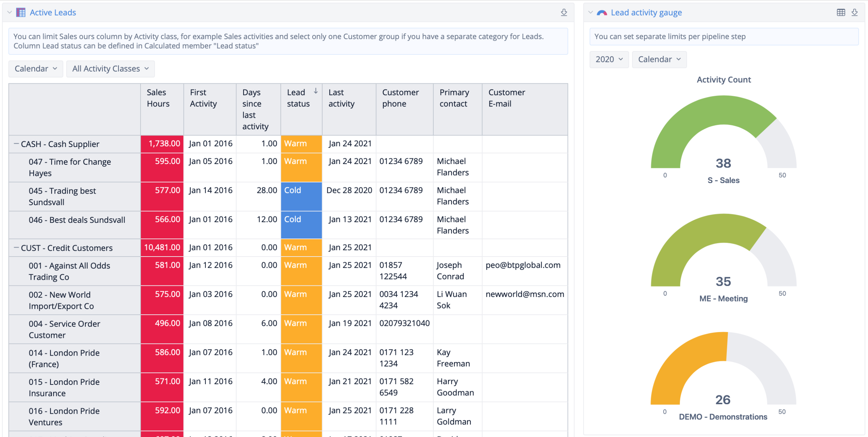This screenshot has height=437, width=868.
Task: Click the Sales Hours column header
Action: coord(158,98)
